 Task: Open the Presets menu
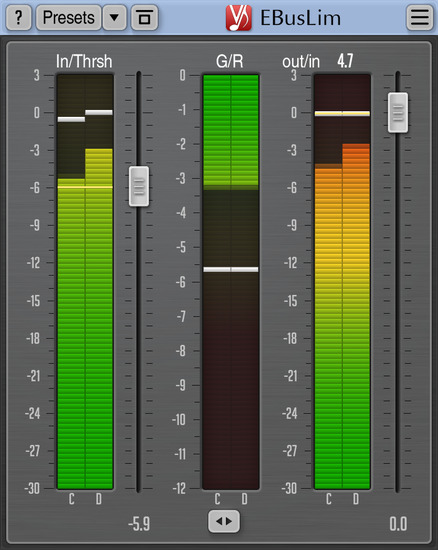click(68, 17)
